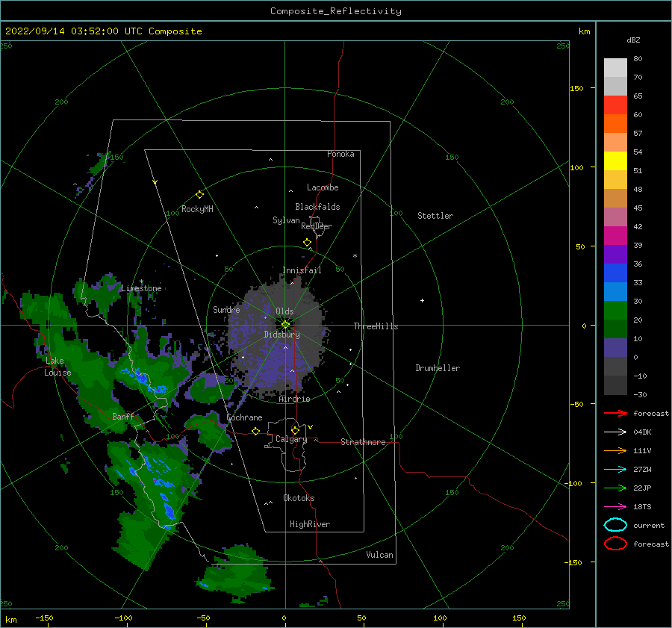Click the Airdrie city label
This screenshot has width=672, height=628.
point(294,399)
